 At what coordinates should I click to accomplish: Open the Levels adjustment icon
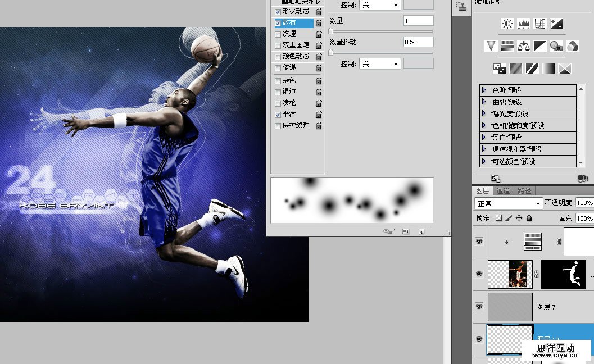tap(524, 23)
